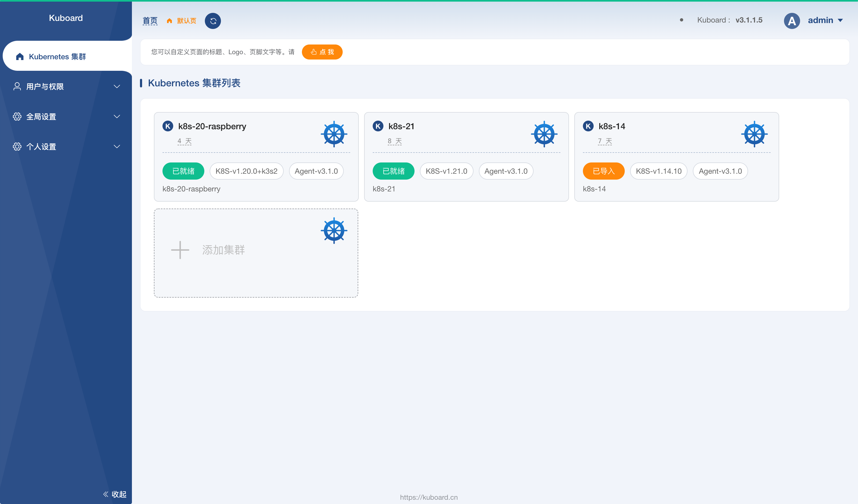Click the K badge on k8s-21 card

(x=378, y=126)
